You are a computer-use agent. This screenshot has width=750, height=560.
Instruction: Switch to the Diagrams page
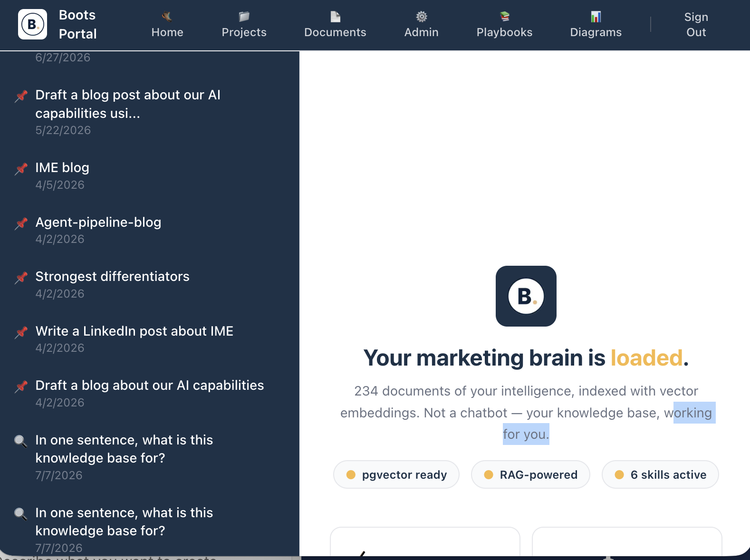tap(596, 24)
